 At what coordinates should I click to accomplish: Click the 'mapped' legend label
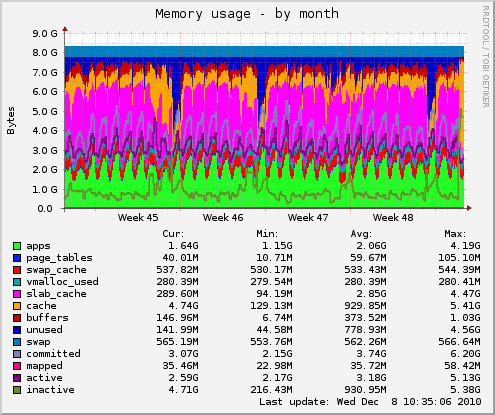[44, 366]
